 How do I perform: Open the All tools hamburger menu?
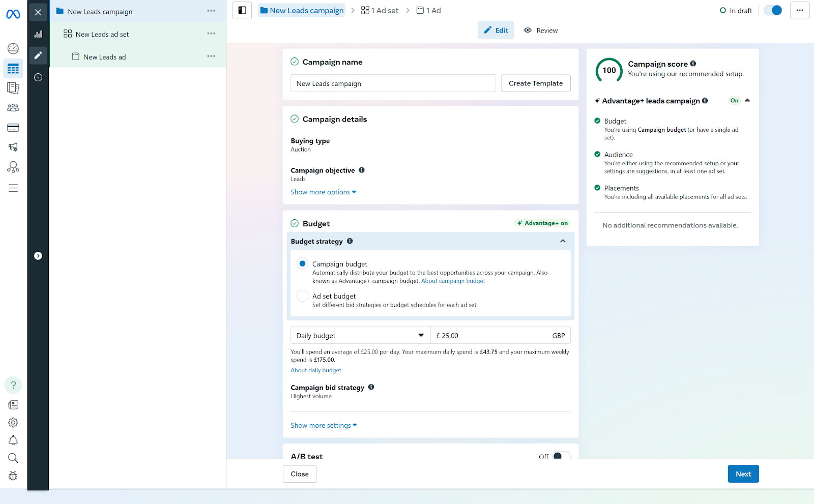coord(13,188)
